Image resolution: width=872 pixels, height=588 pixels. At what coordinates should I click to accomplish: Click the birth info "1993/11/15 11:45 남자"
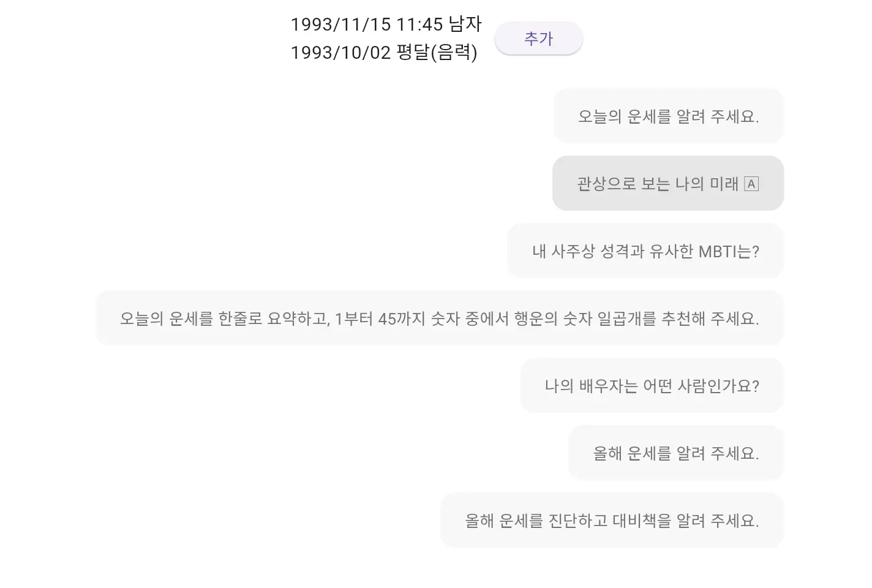coord(386,24)
